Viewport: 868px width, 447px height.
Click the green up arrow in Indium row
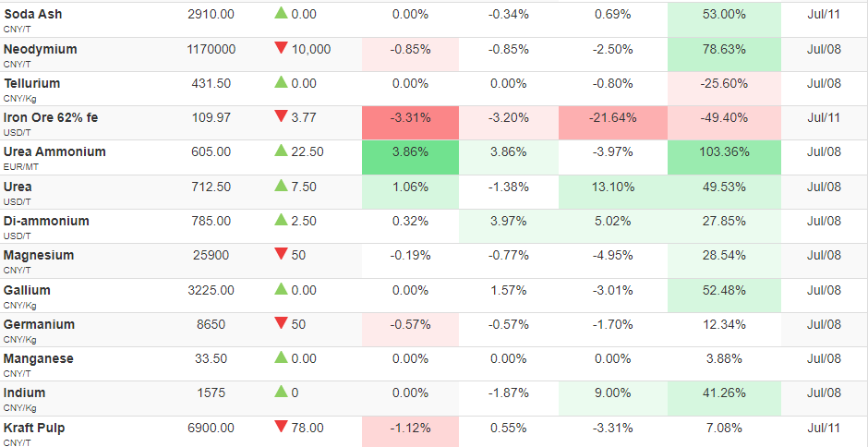282,392
